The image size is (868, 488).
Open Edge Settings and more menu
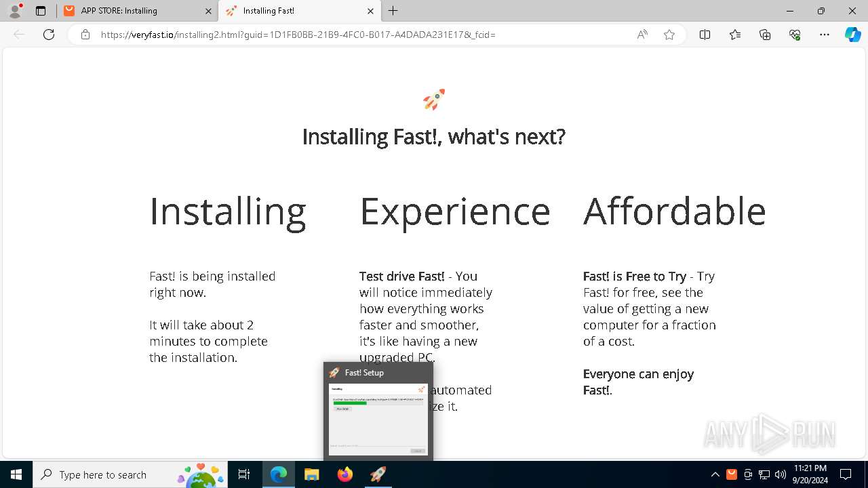pyautogui.click(x=825, y=35)
